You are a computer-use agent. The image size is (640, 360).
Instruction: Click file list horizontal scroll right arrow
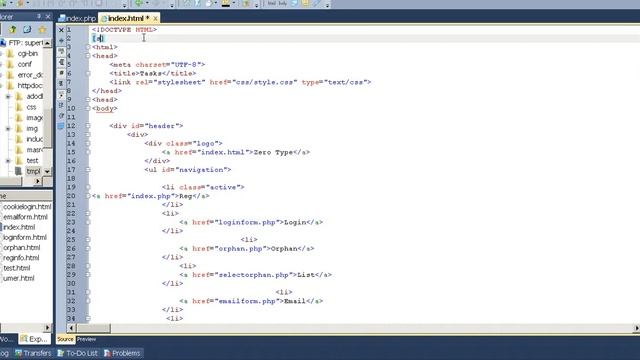coord(47,327)
